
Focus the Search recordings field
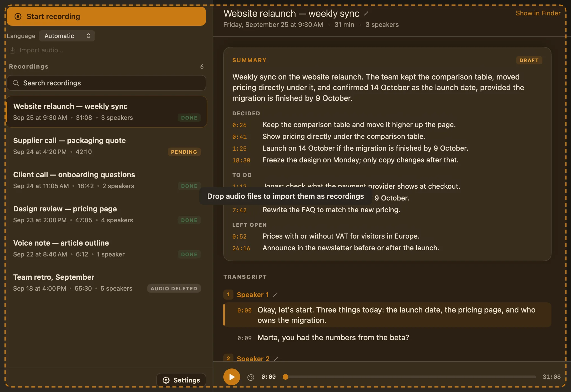[106, 83]
